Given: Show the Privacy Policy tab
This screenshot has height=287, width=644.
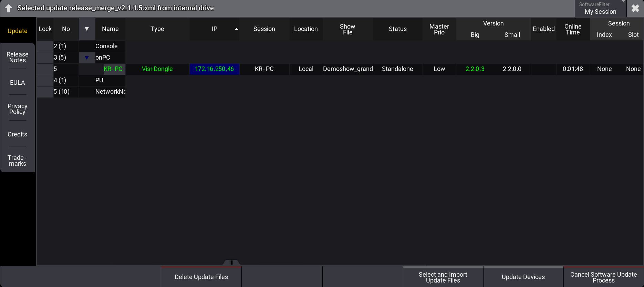Looking at the screenshot, I should click(18, 109).
